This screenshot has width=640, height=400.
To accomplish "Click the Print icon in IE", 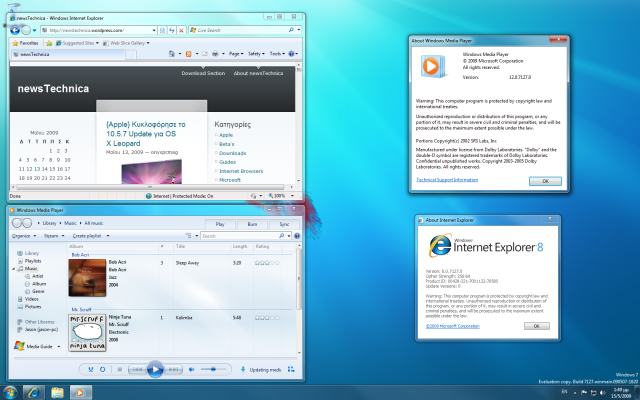I will pos(215,54).
